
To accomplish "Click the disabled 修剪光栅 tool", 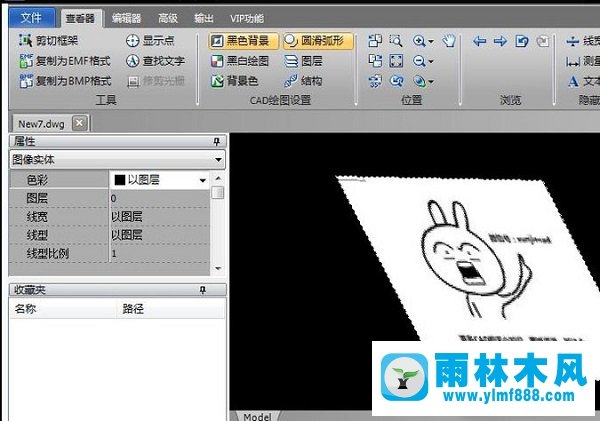I will tap(155, 81).
